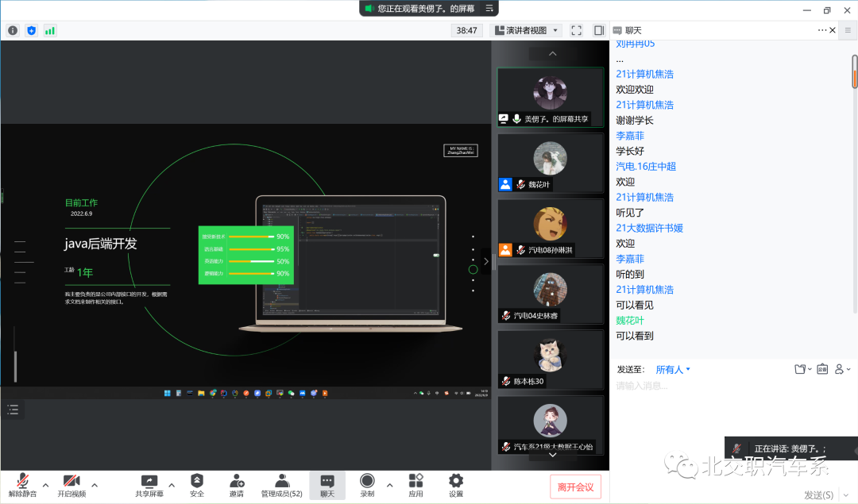Viewport: 858px width, 504px height.
Task: Click the Leave Meeting (离开会议) button
Action: 575,487
